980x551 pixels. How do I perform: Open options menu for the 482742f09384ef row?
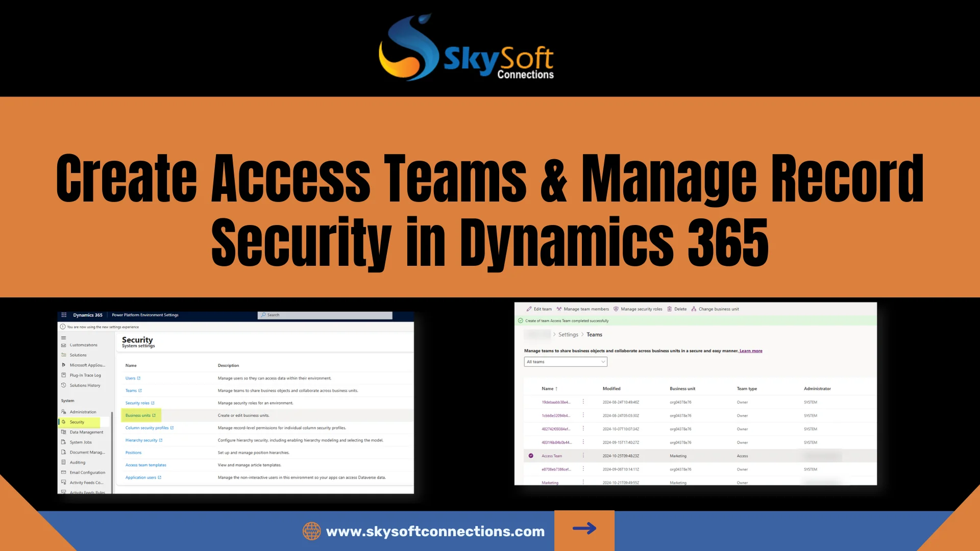[583, 429]
